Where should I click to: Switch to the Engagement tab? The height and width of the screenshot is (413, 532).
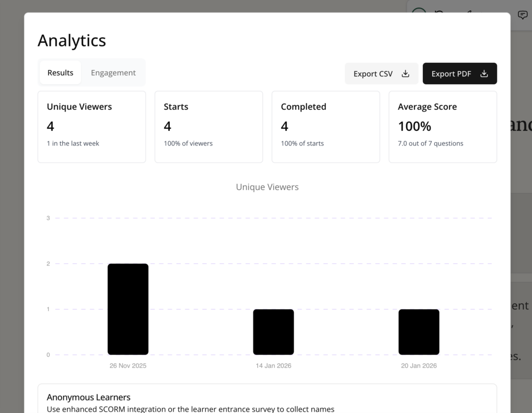(113, 73)
